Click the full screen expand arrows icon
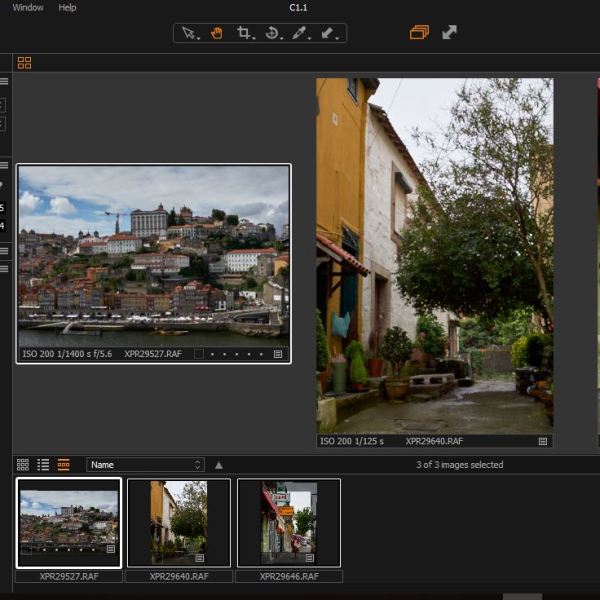The image size is (600, 600). (450, 33)
